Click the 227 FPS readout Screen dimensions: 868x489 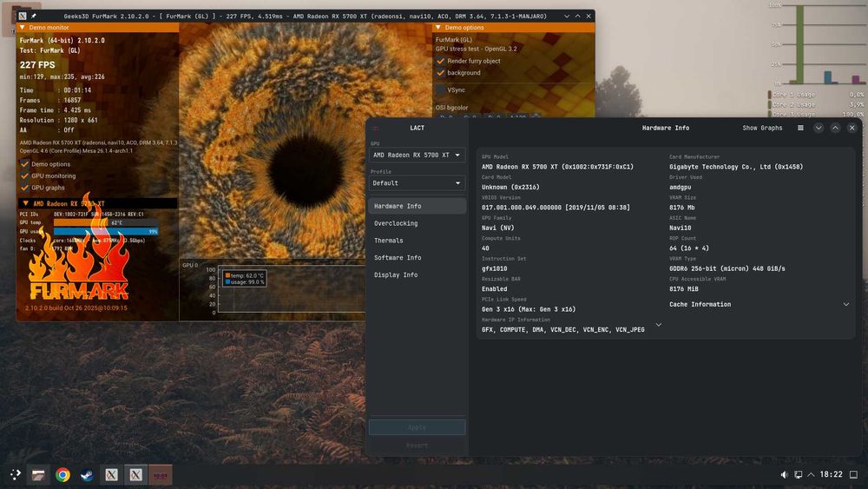pyautogui.click(x=37, y=65)
